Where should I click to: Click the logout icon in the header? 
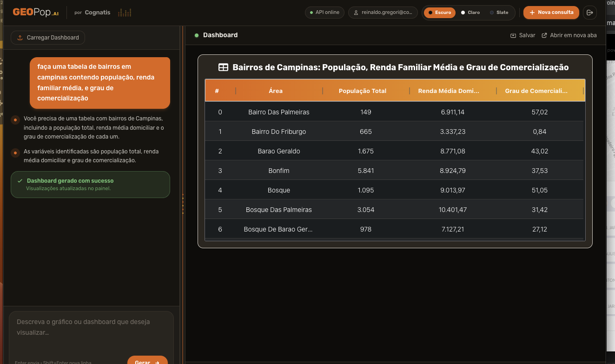[x=590, y=13]
